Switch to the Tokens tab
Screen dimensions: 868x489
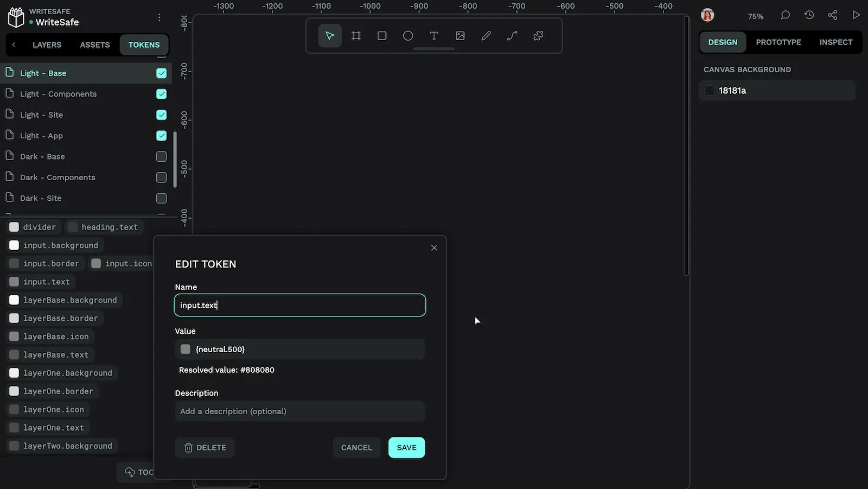pyautogui.click(x=144, y=45)
